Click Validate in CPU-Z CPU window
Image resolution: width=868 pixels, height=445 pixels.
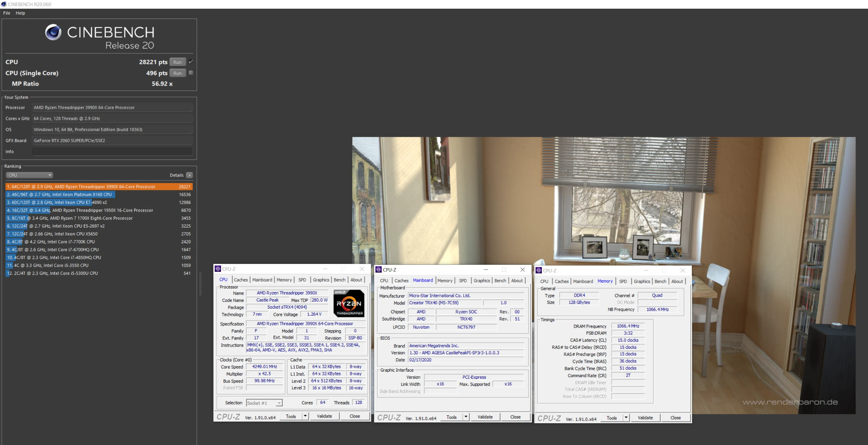coord(325,416)
